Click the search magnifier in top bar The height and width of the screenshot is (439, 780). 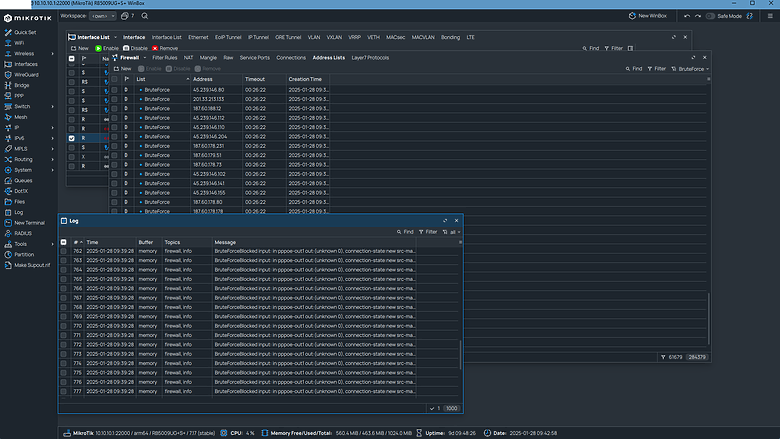click(x=145, y=16)
